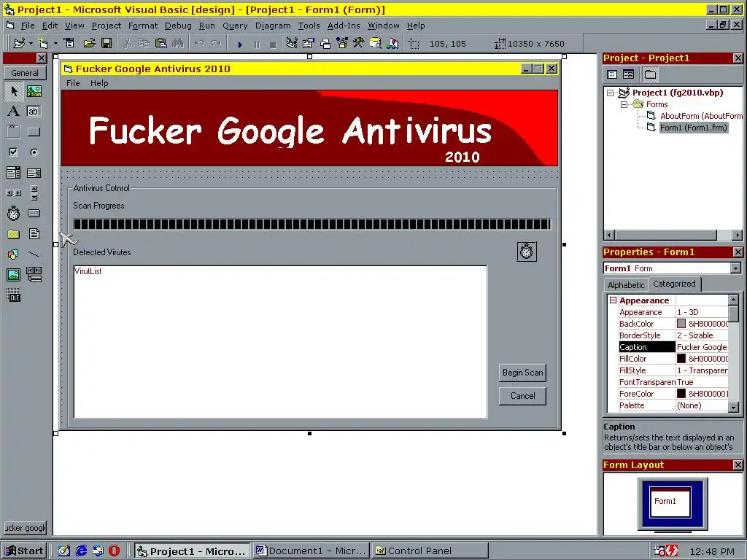Click View Object in the Project panel

[x=629, y=74]
